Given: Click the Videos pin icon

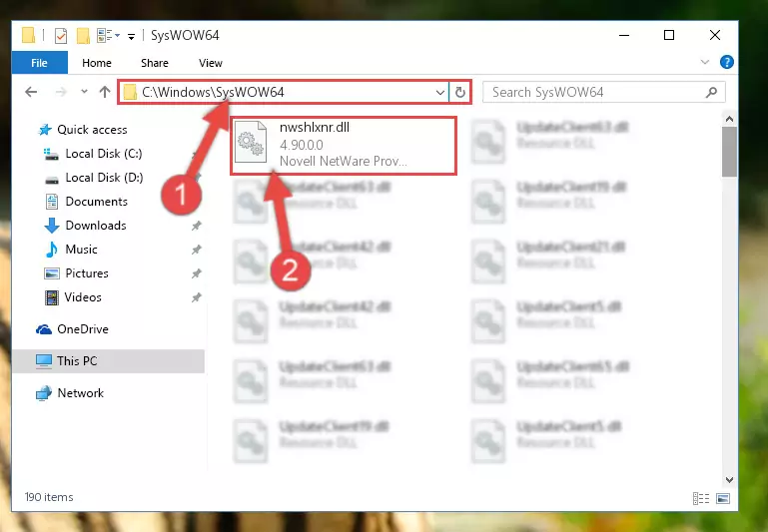Looking at the screenshot, I should click(197, 297).
